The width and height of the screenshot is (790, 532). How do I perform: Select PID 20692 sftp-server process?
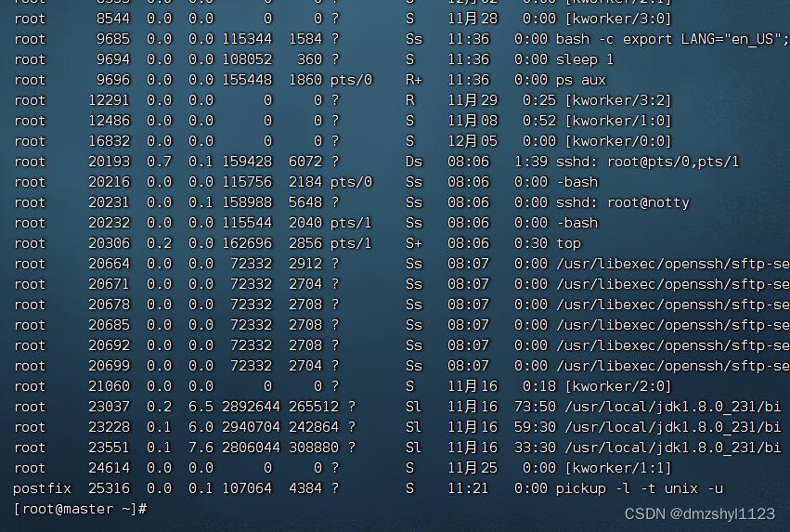pos(109,345)
